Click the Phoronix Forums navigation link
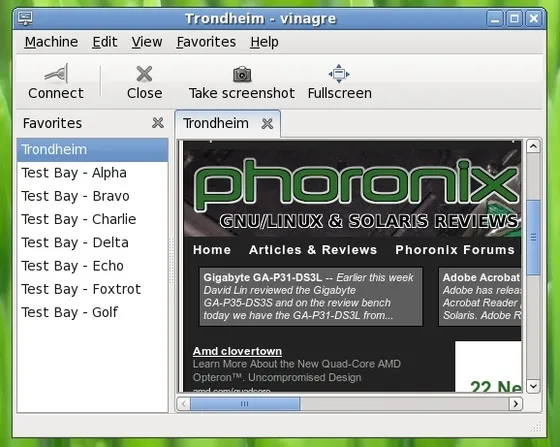The image size is (560, 447). (455, 250)
